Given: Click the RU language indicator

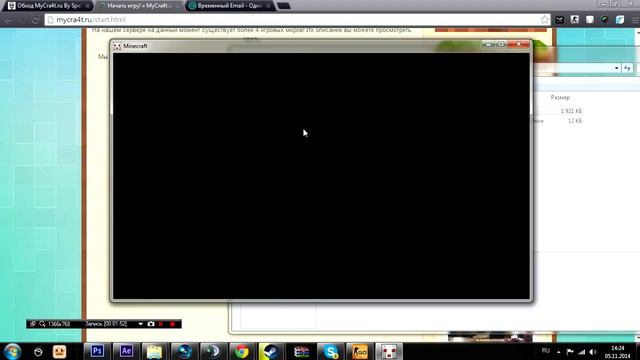Looking at the screenshot, I should (x=546, y=351).
